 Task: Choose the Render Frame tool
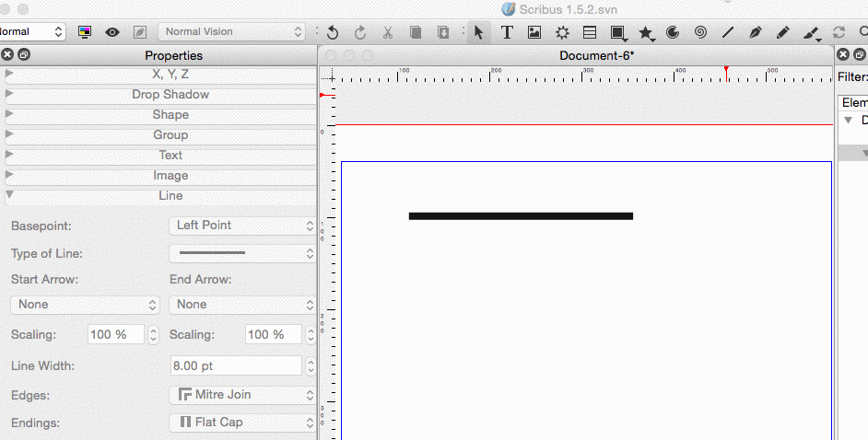(x=562, y=32)
